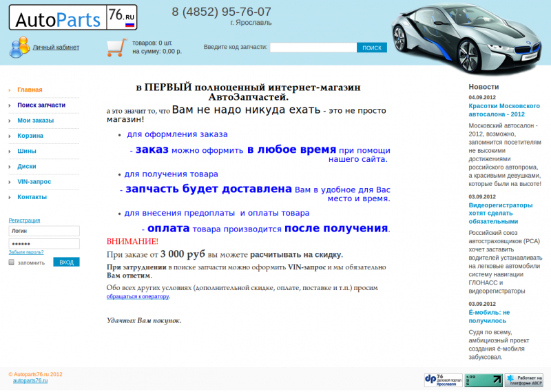The width and height of the screenshot is (551, 392).
Task: Open the 'Регистрация' link
Action: (x=24, y=220)
